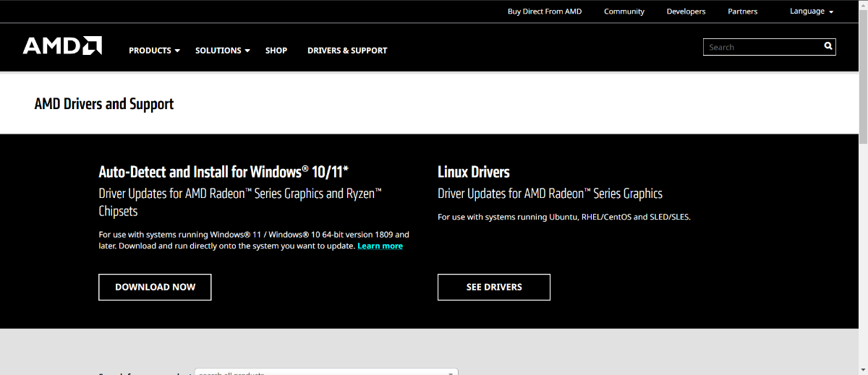Open the Buy Direct From AMD link
The width and height of the screenshot is (868, 375).
click(545, 12)
